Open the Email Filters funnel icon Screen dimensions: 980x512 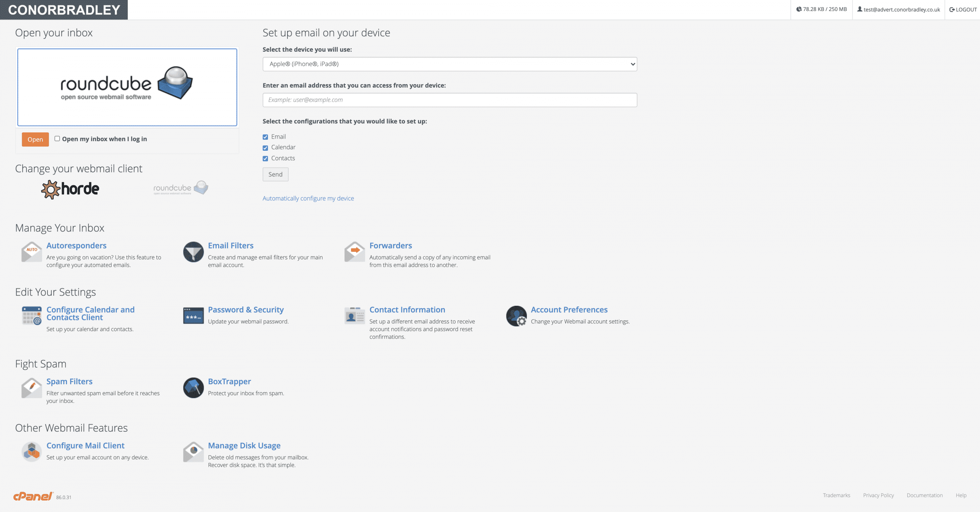pos(193,252)
